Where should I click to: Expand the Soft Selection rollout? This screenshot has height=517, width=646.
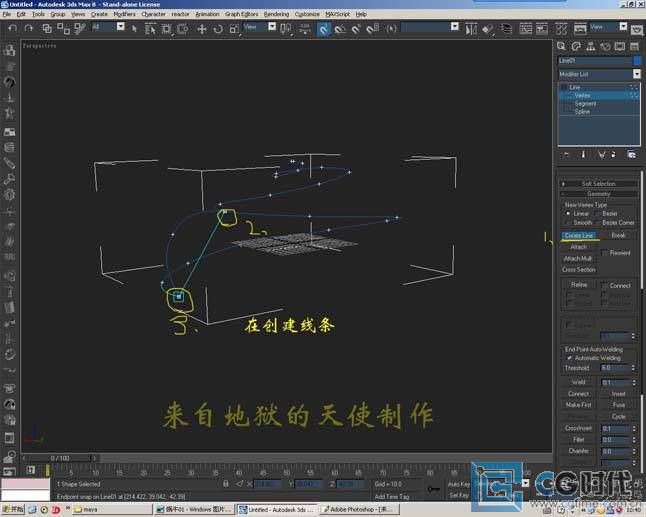pos(599,184)
